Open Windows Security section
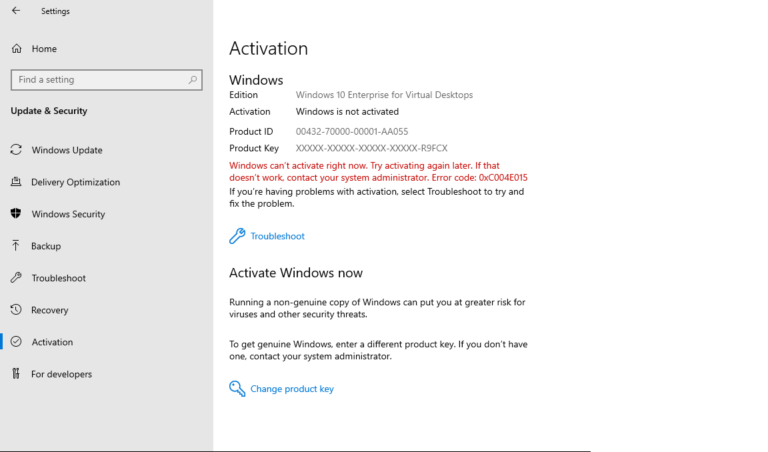Screen dimensions: 768x452 [68, 214]
